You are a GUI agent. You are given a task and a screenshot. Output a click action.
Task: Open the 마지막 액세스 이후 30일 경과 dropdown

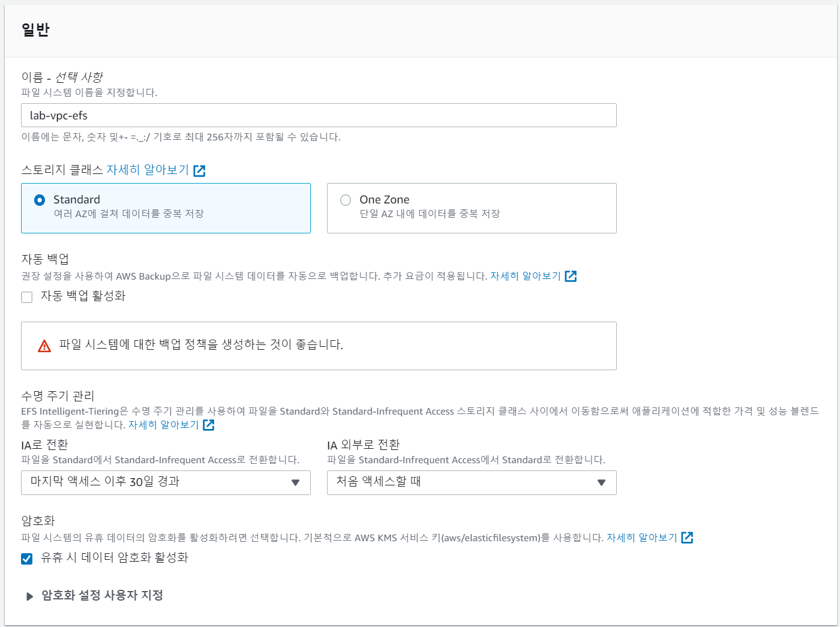point(166,482)
